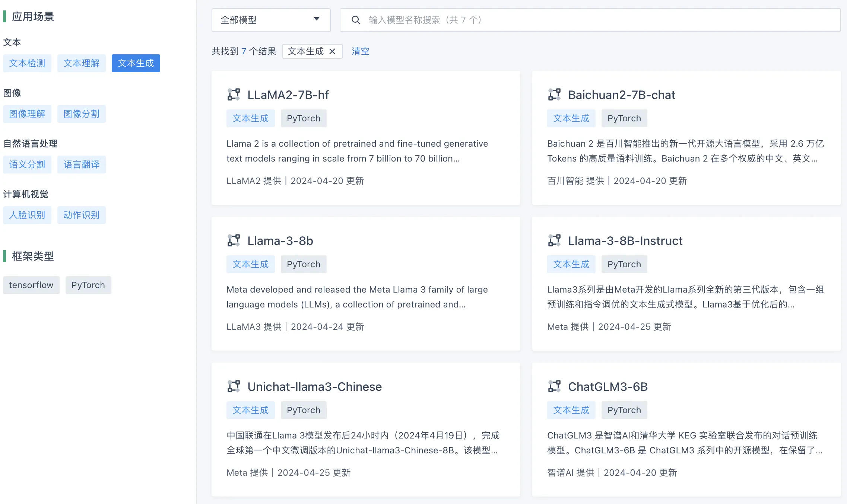The height and width of the screenshot is (504, 847).
Task: Toggle the PyTorch framework filter
Action: point(88,285)
